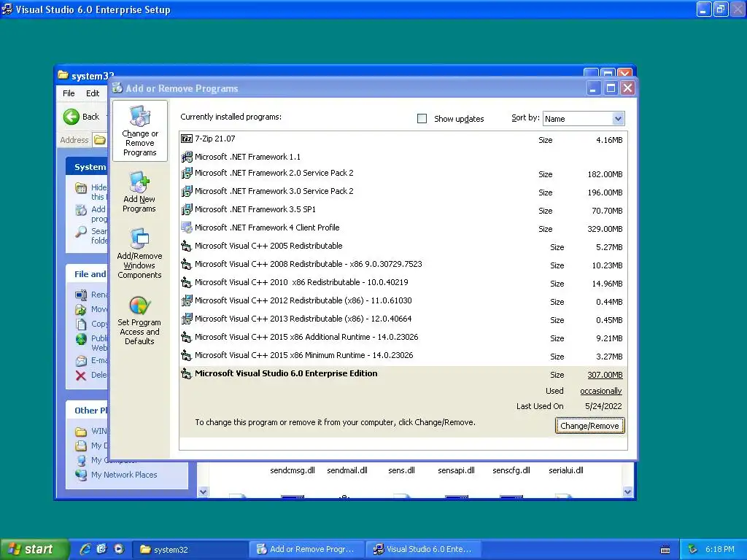Open Add/Remove Windows Components
747x560 pixels.
click(x=139, y=253)
